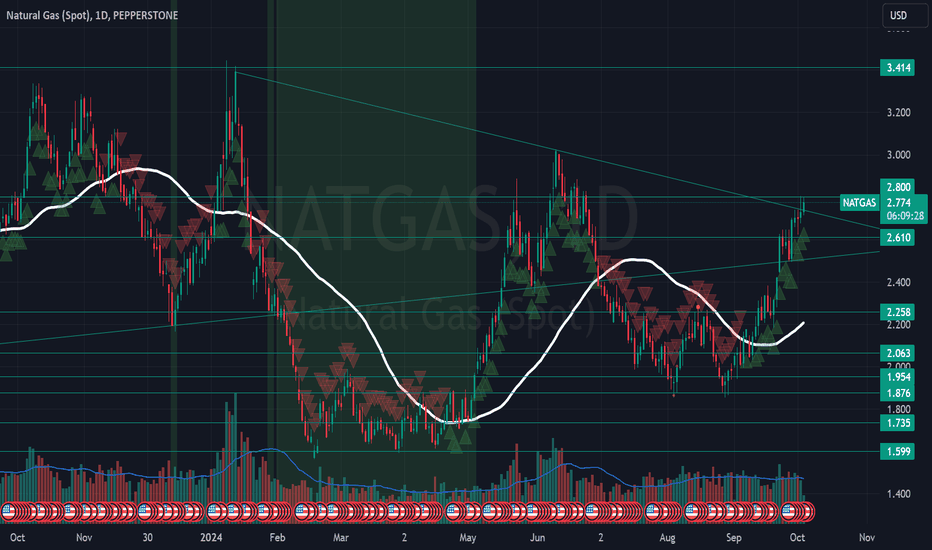Click the Sep label on time axis

[x=733, y=538]
